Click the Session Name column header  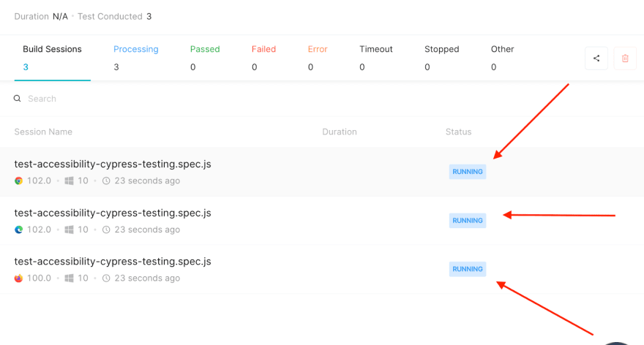tap(43, 132)
